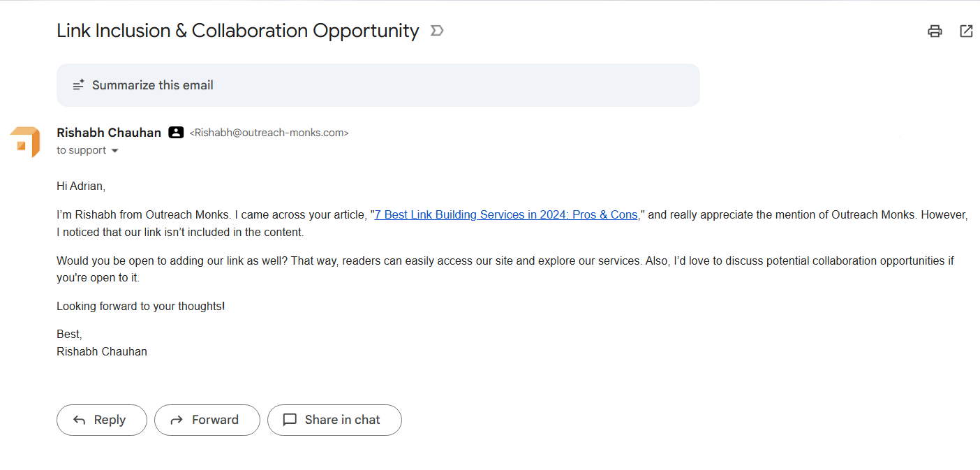Click the forward arrow icon
This screenshot has height=470, width=980.
(x=177, y=420)
